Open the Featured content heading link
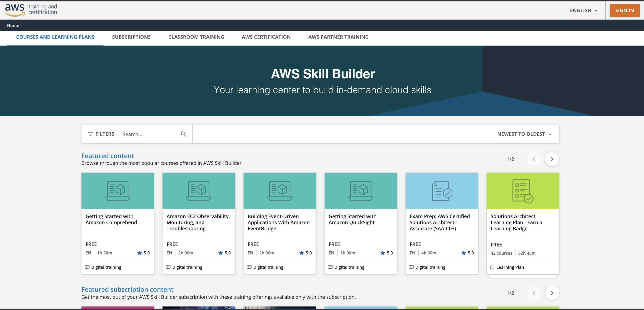The width and height of the screenshot is (644, 310). pos(108,156)
